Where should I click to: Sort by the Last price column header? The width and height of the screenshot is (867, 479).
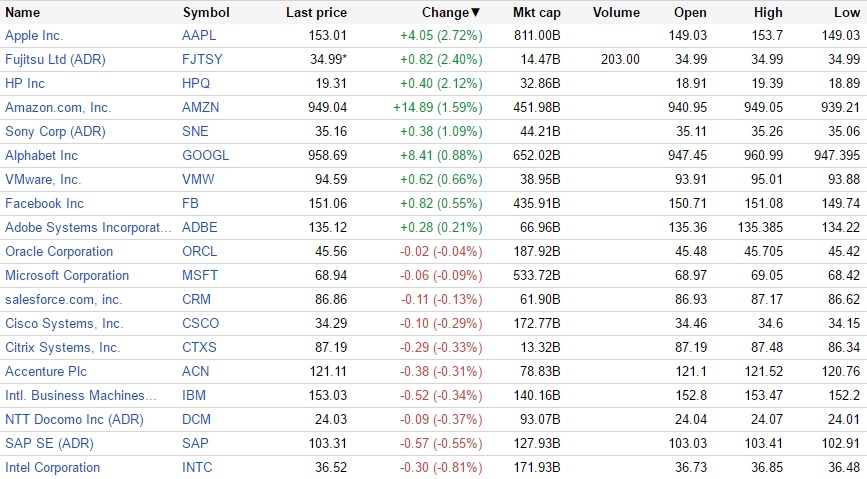click(x=316, y=13)
